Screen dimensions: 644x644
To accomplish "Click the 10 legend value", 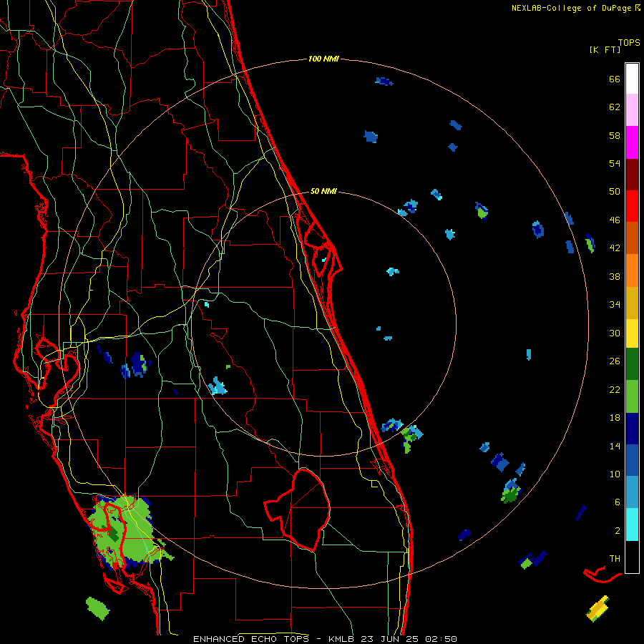I will [615, 474].
